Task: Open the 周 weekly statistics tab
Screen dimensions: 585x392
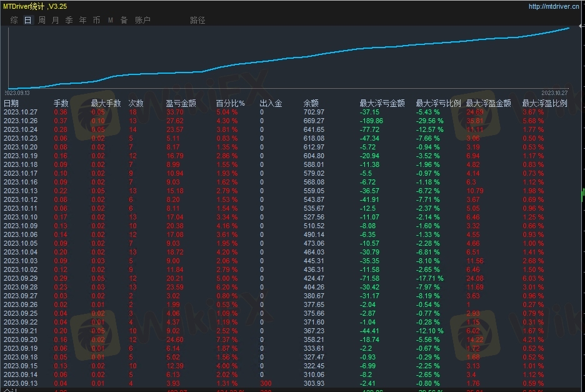Action: 41,20
